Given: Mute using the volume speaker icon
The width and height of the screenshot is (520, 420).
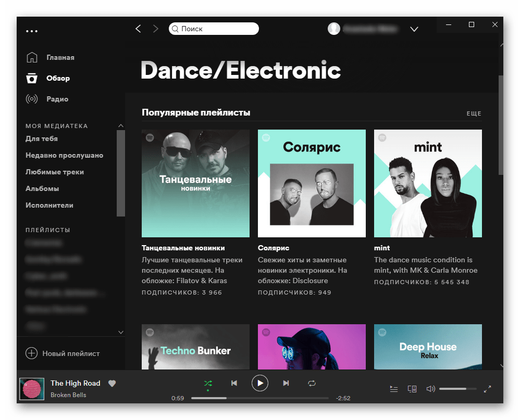Looking at the screenshot, I should tap(430, 389).
